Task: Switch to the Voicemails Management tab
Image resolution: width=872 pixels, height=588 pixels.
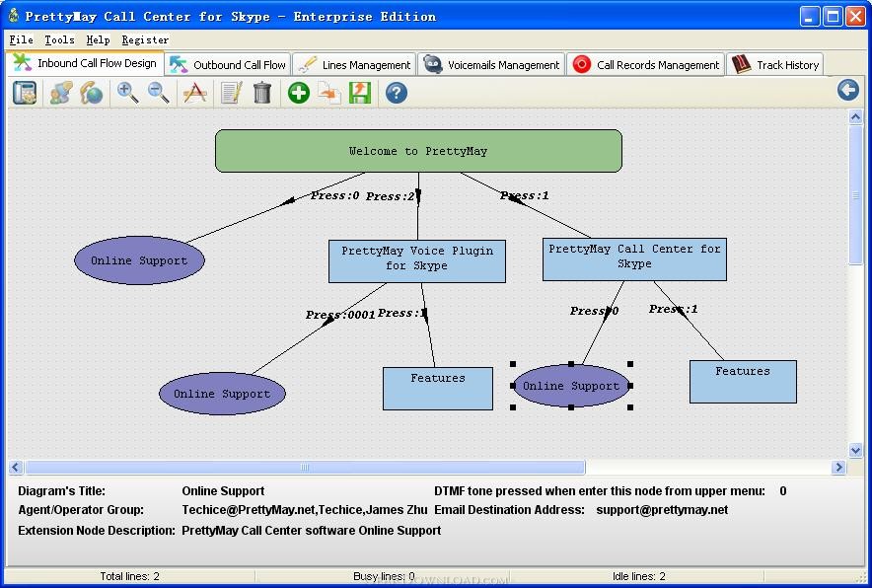Action: 491,64
